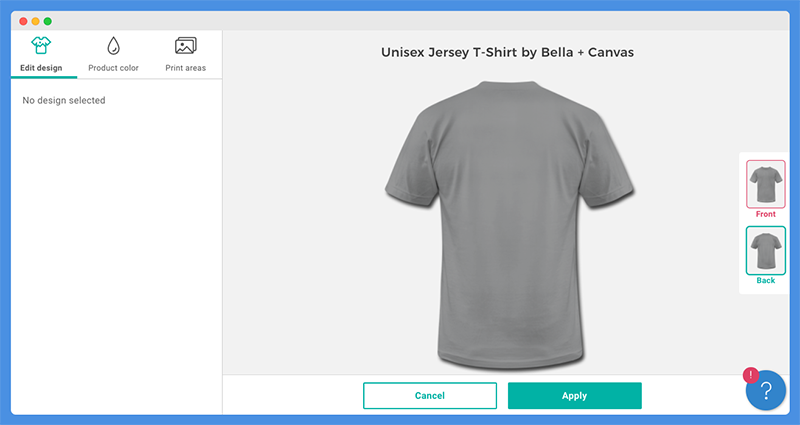Select the Back view shirt thumbnail
Screen dimensions: 800x425
766,251
